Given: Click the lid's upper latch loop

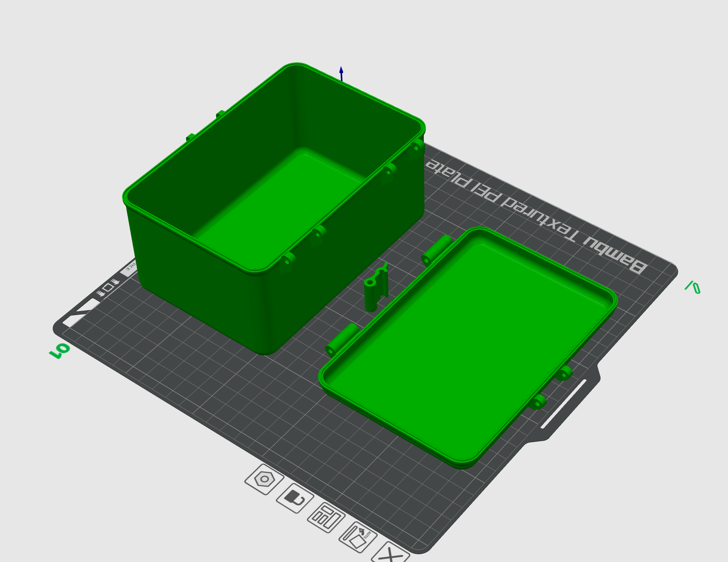Looking at the screenshot, I should (565, 373).
